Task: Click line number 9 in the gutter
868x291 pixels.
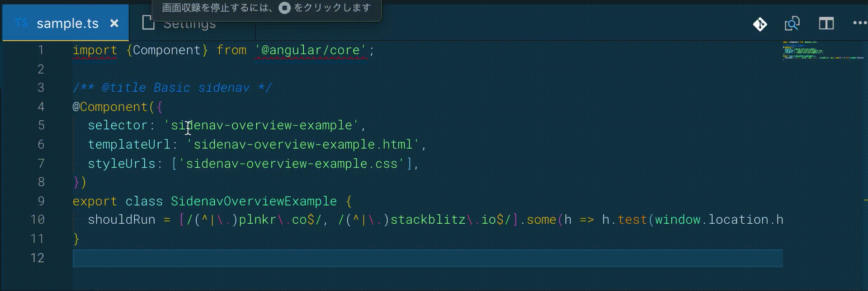Action: click(x=41, y=201)
